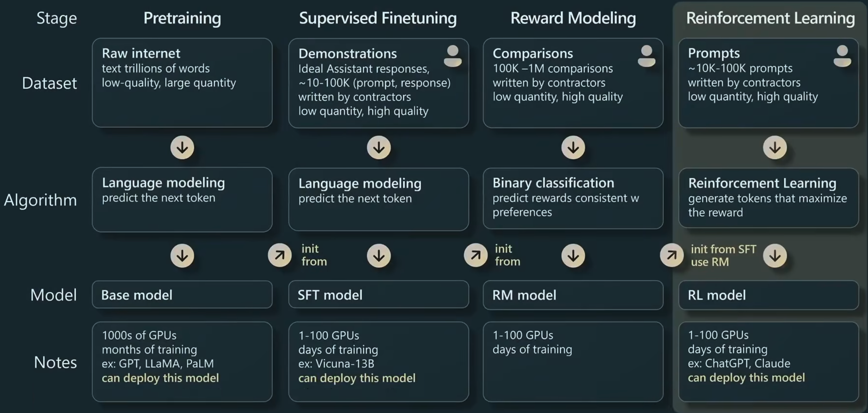
Task: Click the down arrow above Base model box
Action: (x=182, y=256)
